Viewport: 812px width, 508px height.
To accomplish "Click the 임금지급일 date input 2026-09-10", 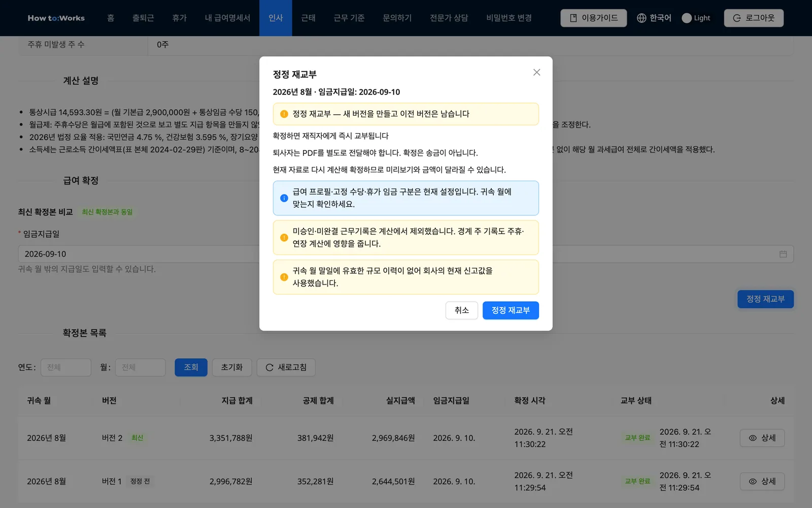I will coord(405,254).
